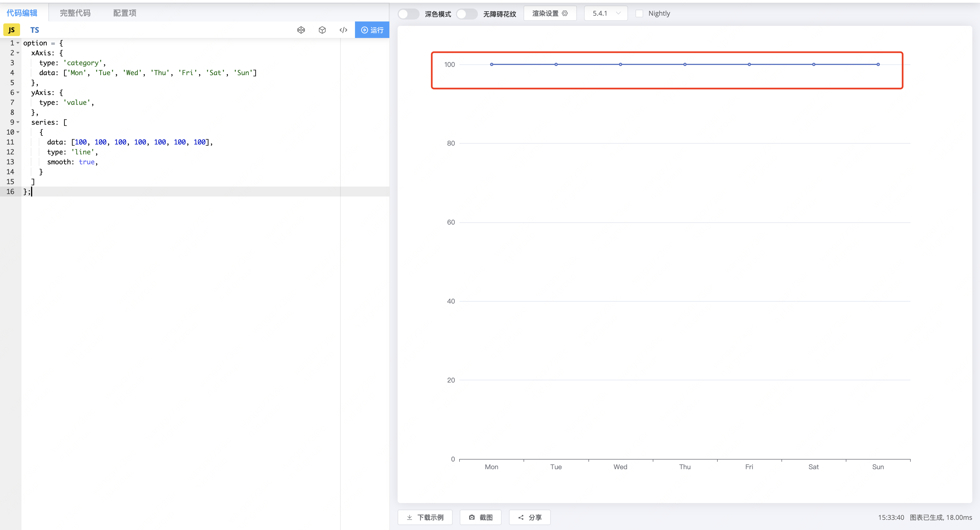Click the 'smooth: true,' code line
This screenshot has height=530, width=980.
tap(72, 162)
